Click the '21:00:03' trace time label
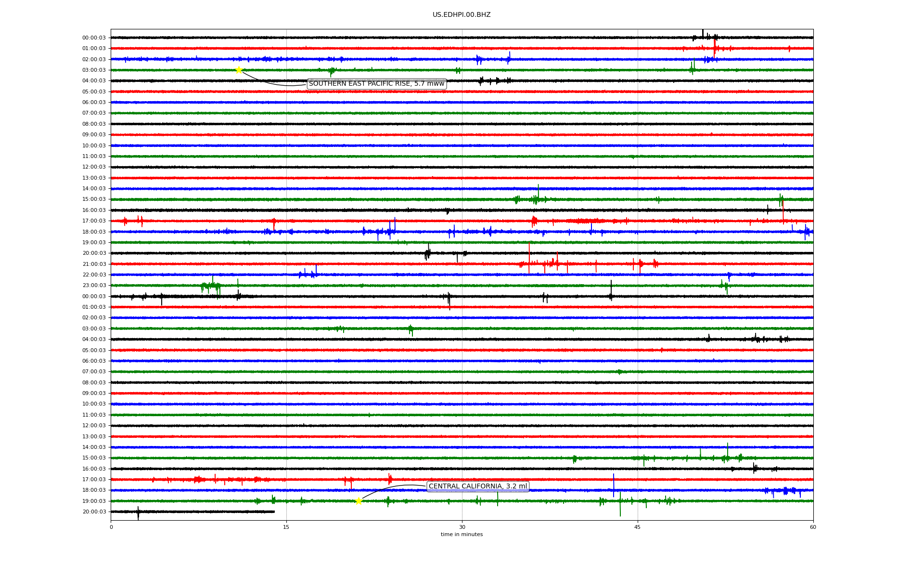The height and width of the screenshot is (578, 924). pyautogui.click(x=94, y=264)
